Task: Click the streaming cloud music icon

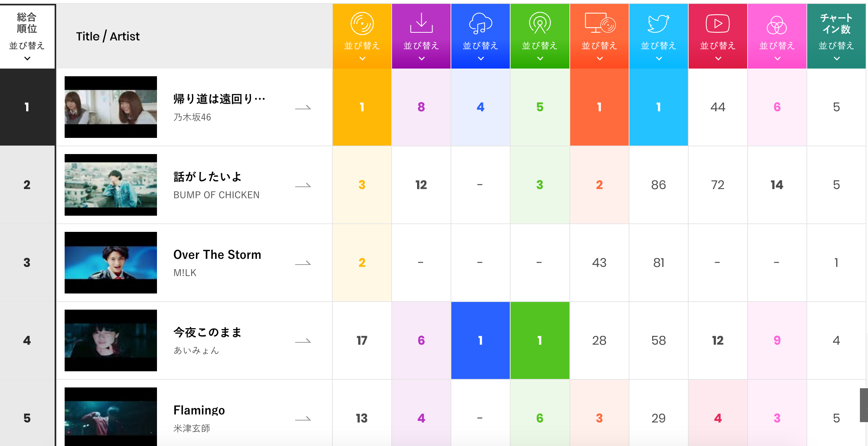Action: point(481,23)
